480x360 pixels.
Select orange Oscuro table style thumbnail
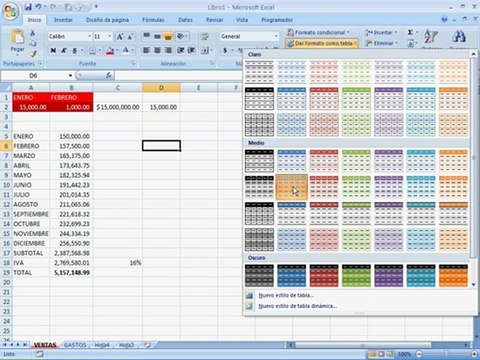(453, 275)
